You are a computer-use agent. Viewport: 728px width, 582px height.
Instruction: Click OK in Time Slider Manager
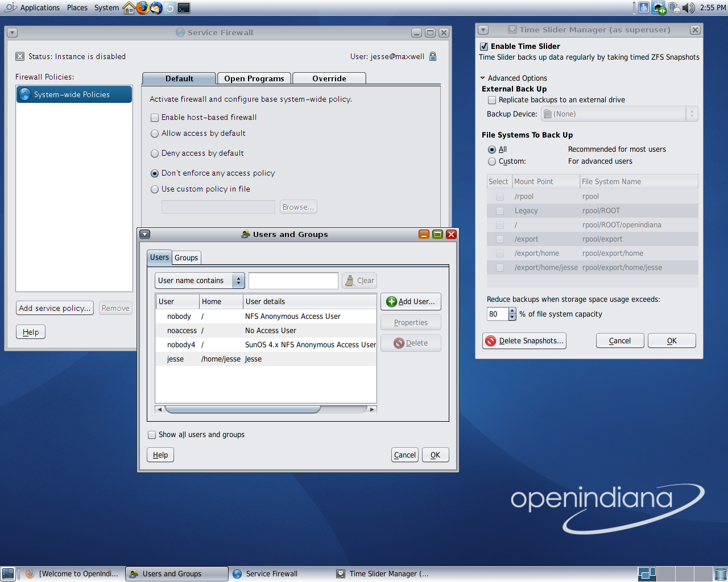pos(672,341)
